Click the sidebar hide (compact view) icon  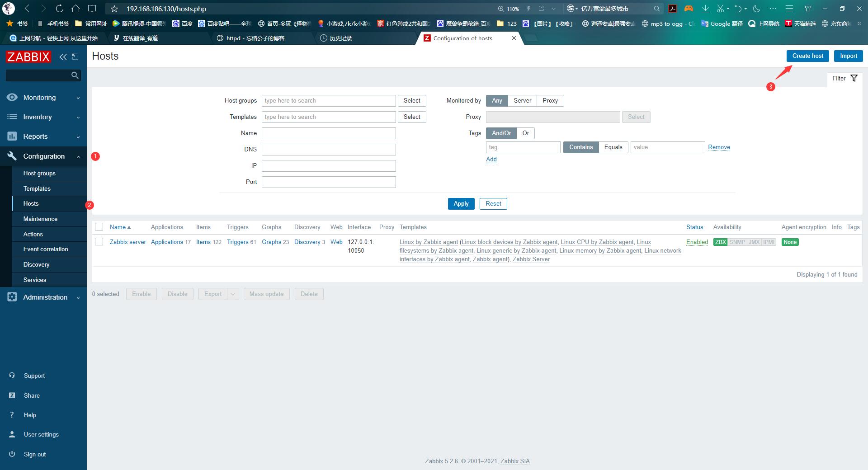[75, 56]
